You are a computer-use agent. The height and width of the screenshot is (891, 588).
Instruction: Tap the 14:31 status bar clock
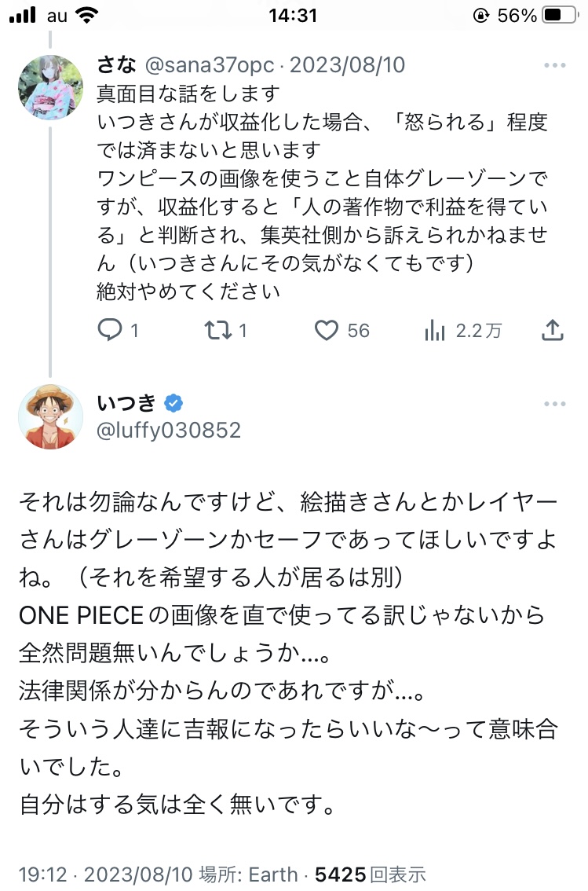pyautogui.click(x=292, y=16)
